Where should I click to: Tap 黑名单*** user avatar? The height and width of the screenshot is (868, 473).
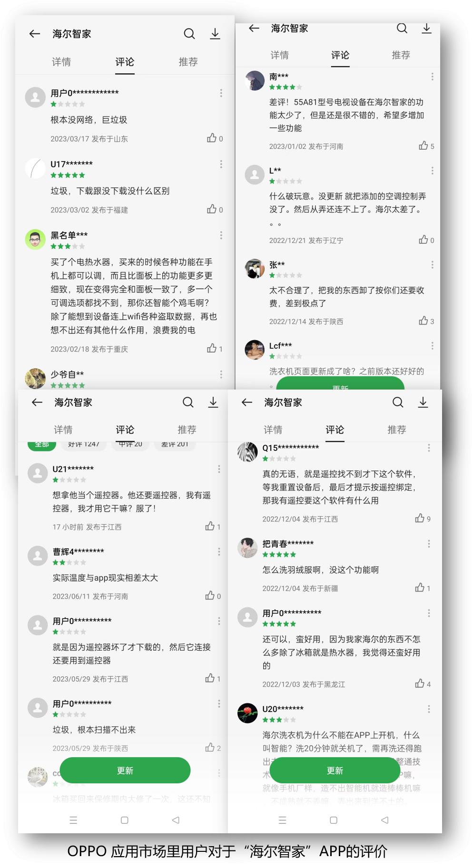coord(35,239)
